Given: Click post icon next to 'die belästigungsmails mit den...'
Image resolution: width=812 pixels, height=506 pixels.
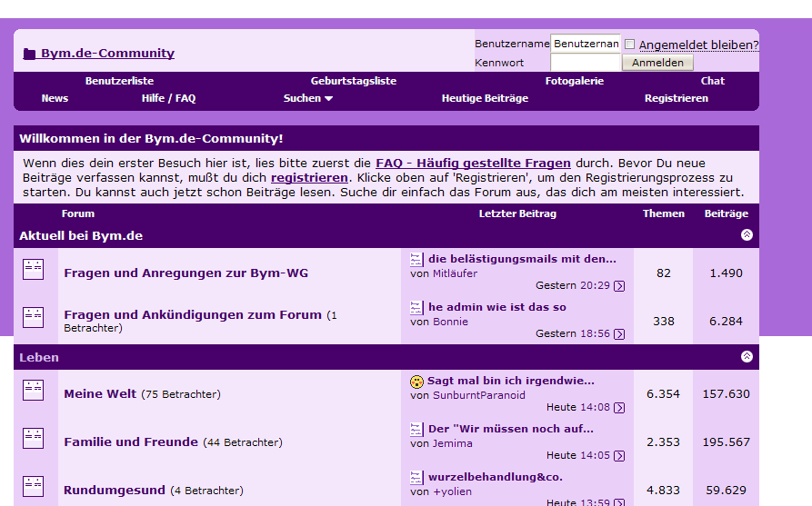Looking at the screenshot, I should [x=416, y=259].
